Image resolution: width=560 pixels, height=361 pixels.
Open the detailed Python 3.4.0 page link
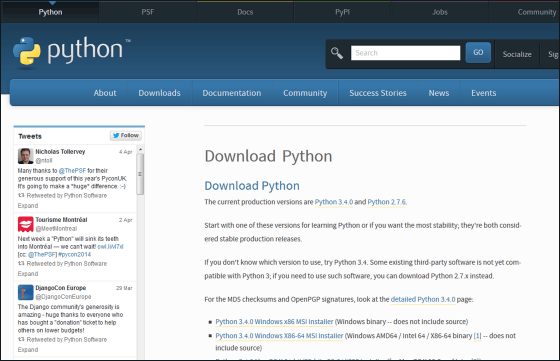pos(423,299)
